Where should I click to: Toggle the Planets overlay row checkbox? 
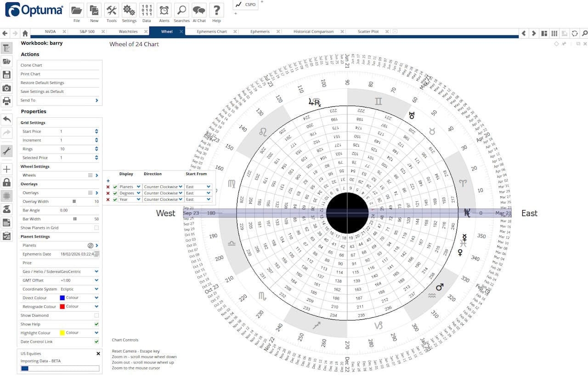click(115, 187)
